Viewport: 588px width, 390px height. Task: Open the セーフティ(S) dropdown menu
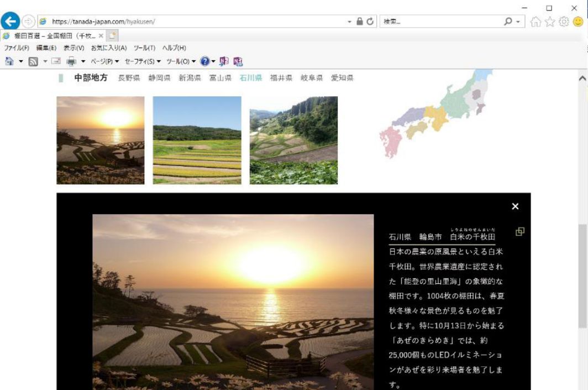click(x=143, y=61)
